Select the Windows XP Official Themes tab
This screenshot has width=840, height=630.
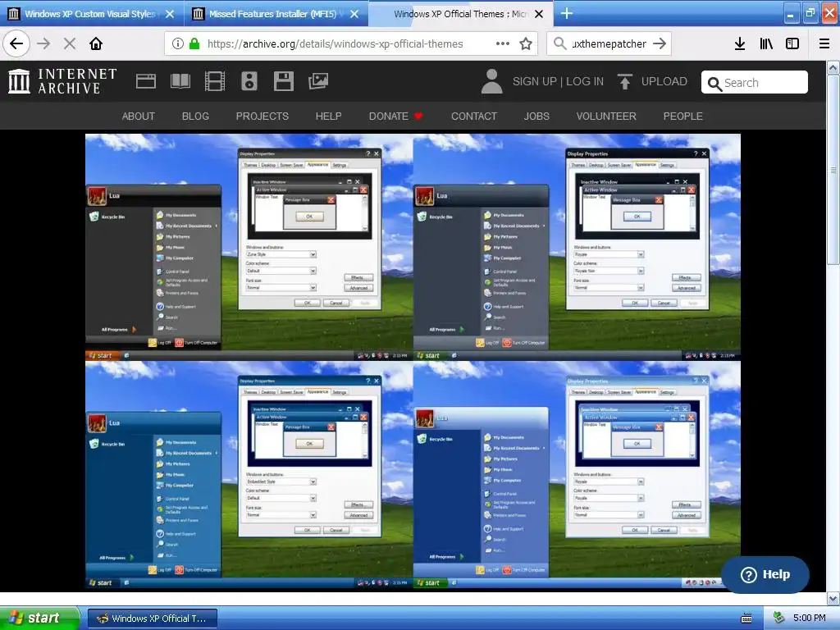460,14
